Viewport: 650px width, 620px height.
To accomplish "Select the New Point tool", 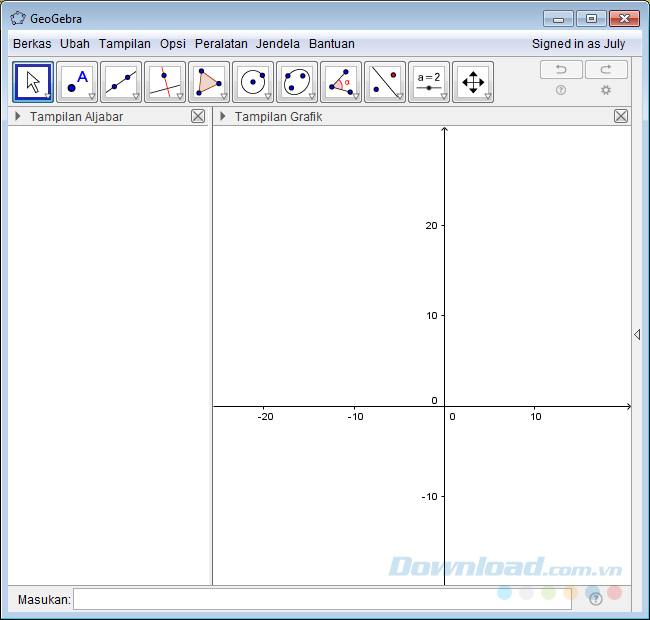I will tap(77, 82).
